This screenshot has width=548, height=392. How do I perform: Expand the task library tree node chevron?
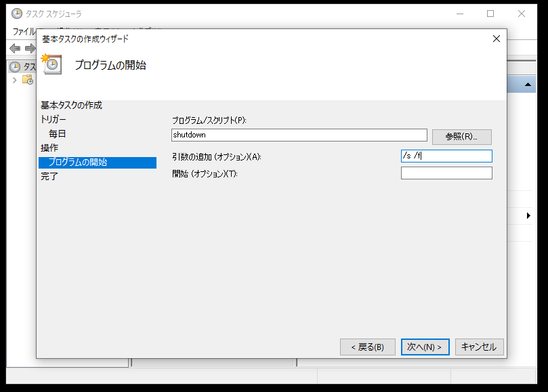point(15,80)
